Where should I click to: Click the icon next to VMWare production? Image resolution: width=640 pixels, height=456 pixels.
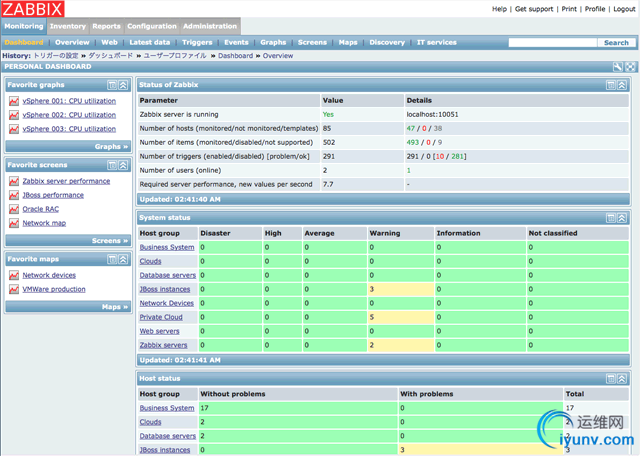14,289
